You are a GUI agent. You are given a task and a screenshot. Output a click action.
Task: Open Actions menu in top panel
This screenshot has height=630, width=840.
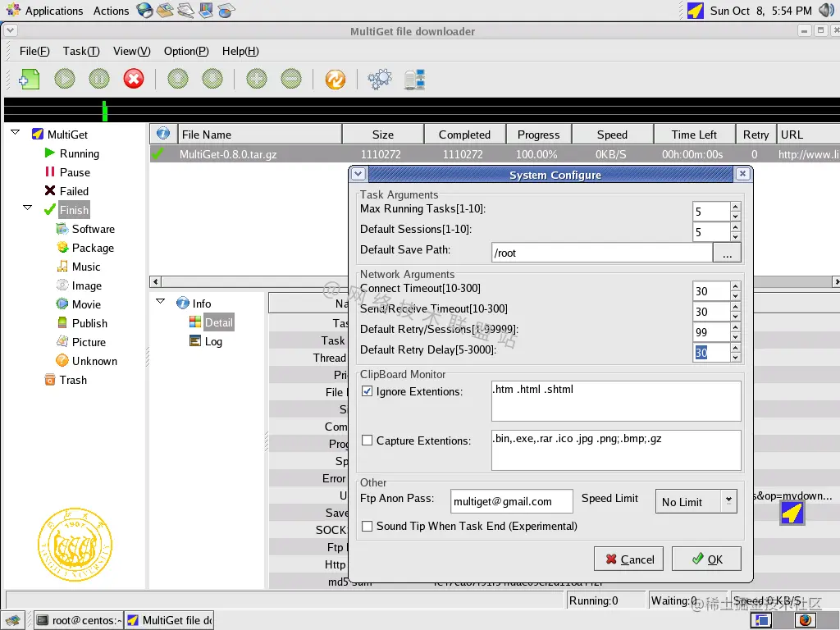click(111, 11)
